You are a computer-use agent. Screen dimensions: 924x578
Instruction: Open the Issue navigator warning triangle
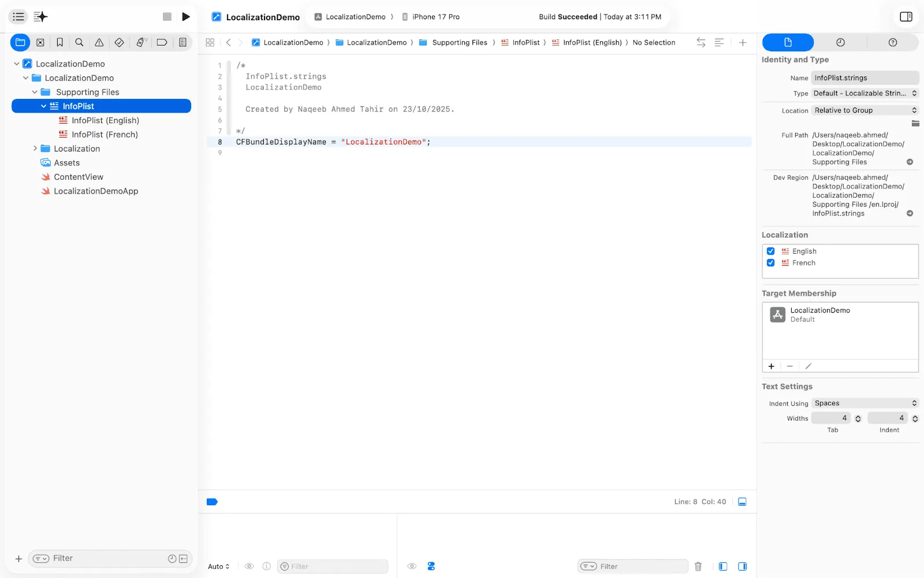point(99,42)
